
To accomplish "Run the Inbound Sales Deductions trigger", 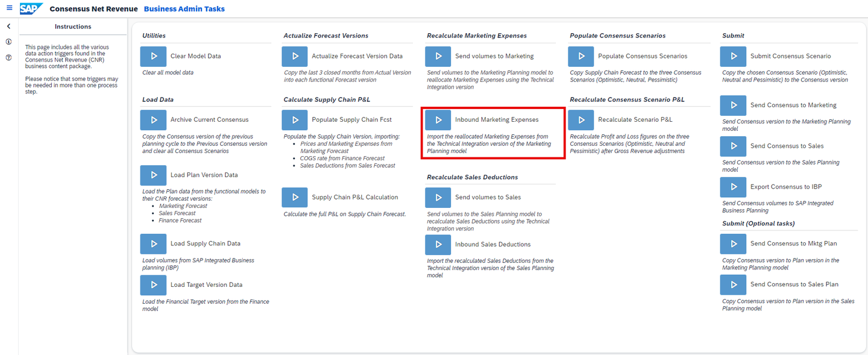I will click(x=438, y=244).
